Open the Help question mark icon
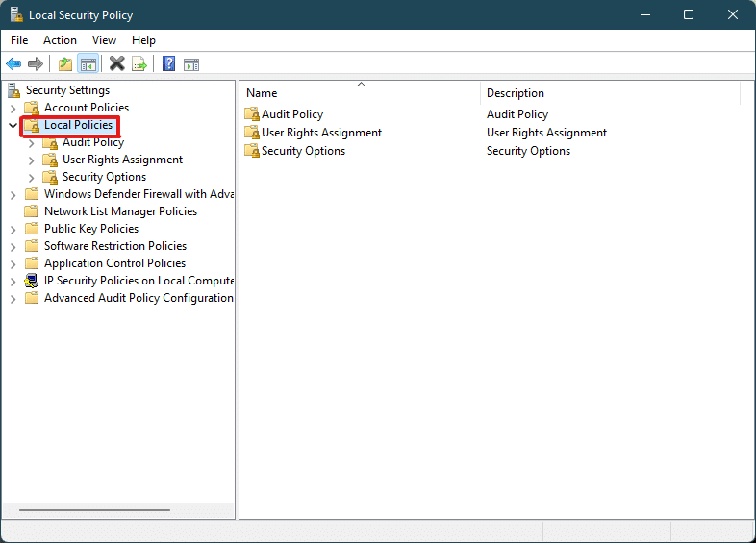Viewport: 756px width, 543px height. pyautogui.click(x=168, y=63)
